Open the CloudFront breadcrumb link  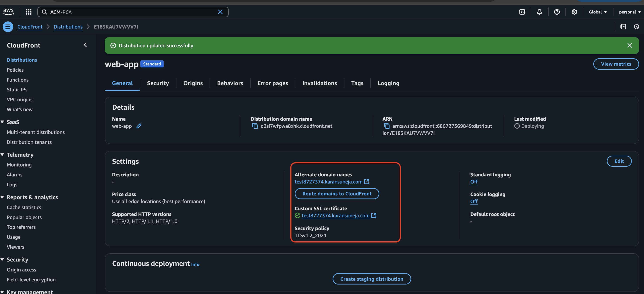(x=30, y=27)
